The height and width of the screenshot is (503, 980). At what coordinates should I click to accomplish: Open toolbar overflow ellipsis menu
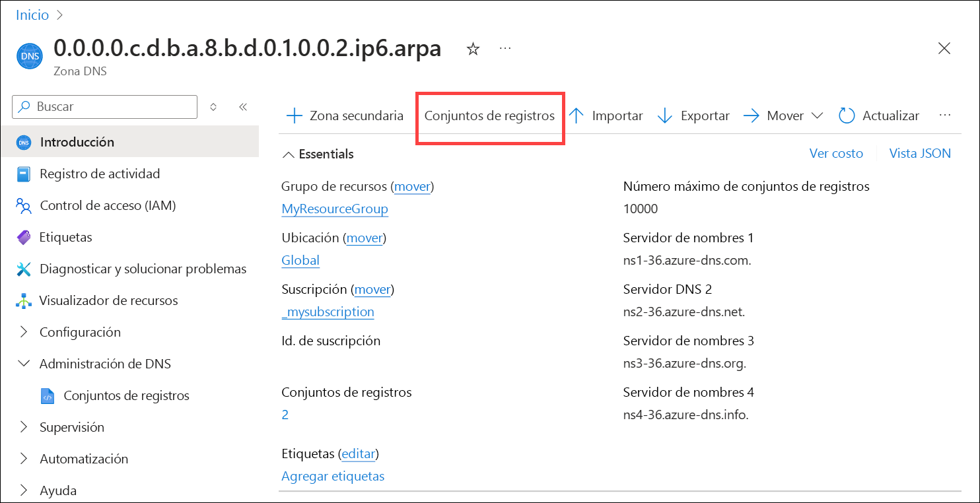pyautogui.click(x=945, y=115)
